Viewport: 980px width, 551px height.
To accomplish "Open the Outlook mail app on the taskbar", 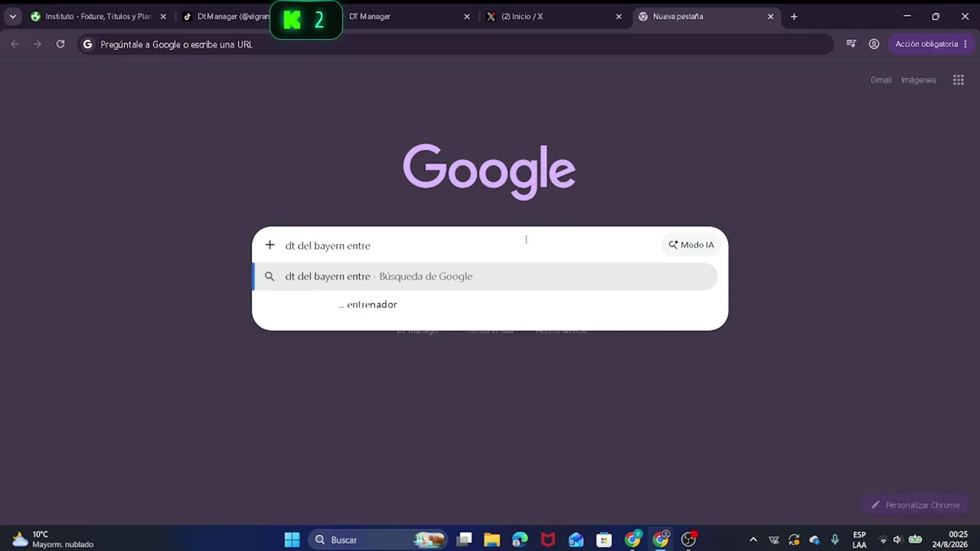I will [x=576, y=540].
